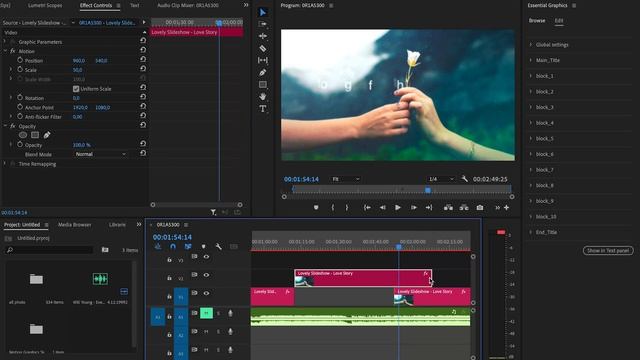Add a marker in Program monitor
The width and height of the screenshot is (640, 360).
coord(316,207)
